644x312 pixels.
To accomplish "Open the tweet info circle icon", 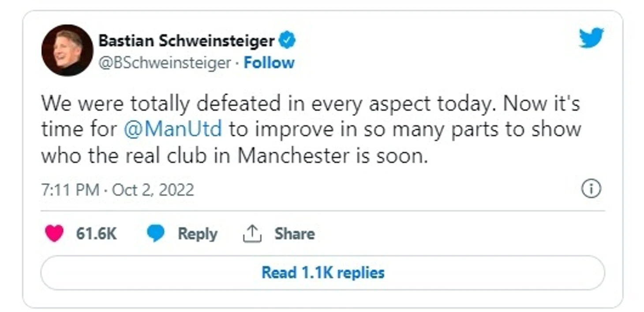I will [x=591, y=189].
